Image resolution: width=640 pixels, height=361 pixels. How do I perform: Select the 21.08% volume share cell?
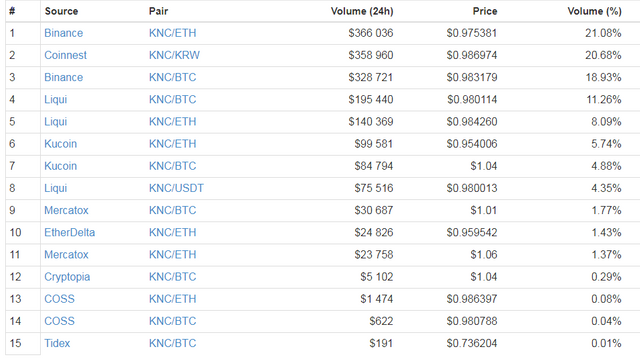coord(603,33)
